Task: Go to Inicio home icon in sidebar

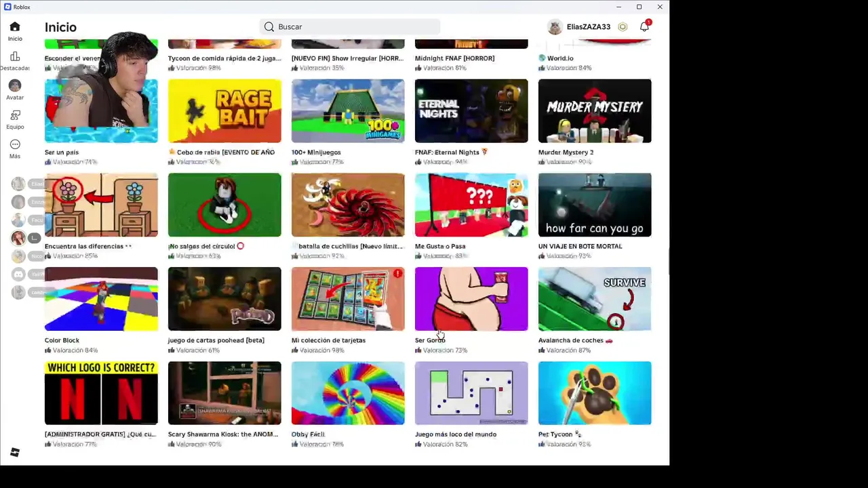Action: click(15, 26)
